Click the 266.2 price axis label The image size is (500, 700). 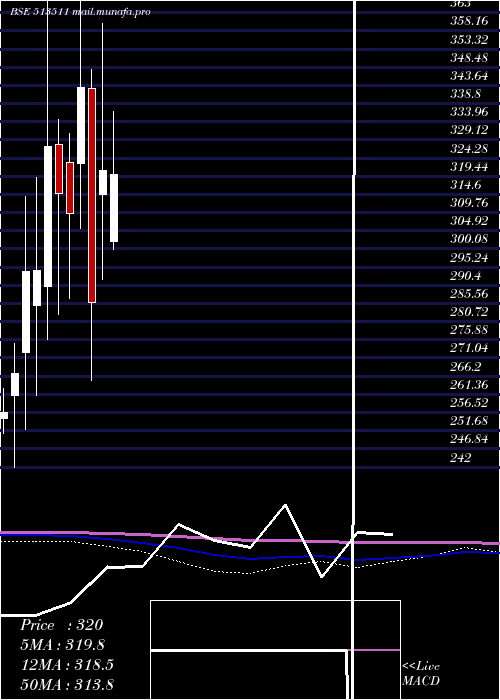466,366
